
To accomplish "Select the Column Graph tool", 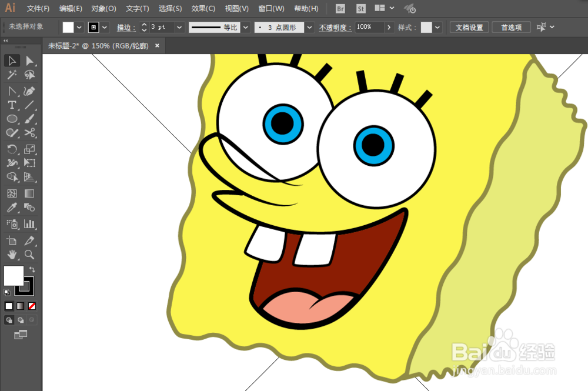I will (x=29, y=224).
